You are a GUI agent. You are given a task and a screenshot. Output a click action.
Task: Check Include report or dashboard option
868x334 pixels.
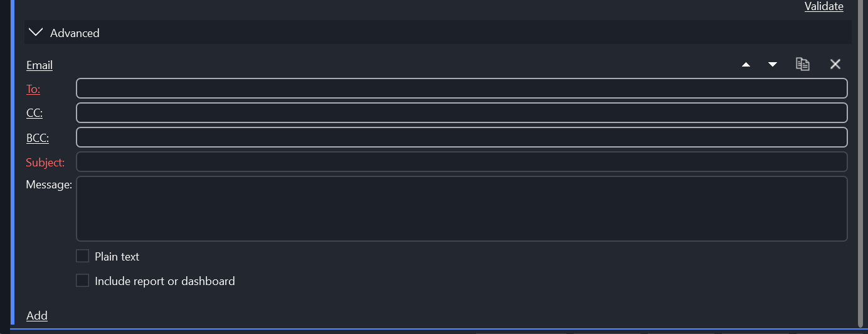(83, 281)
